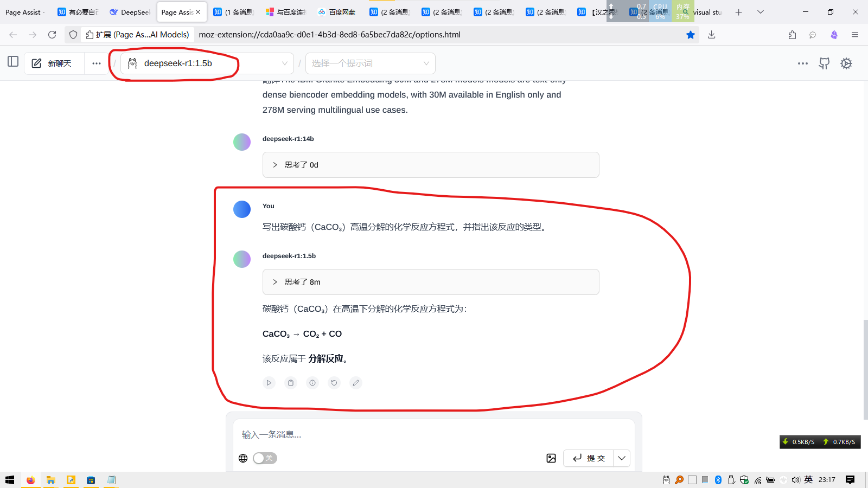Image resolution: width=868 pixels, height=488 pixels.
Task: Copy the deepseek-r1:1.5b response to clipboard
Action: [291, 383]
